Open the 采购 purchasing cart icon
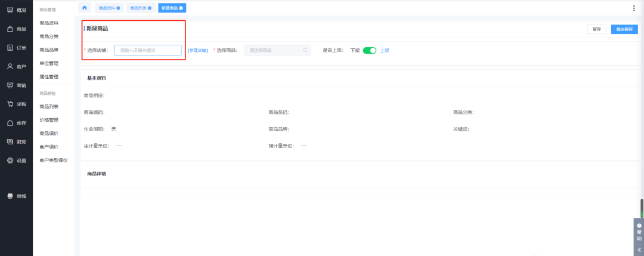The image size is (644, 256). coord(10,104)
